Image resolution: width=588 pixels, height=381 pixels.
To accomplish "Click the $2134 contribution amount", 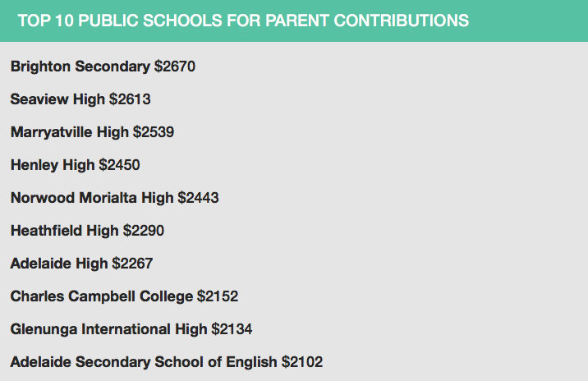I will pyautogui.click(x=232, y=329).
